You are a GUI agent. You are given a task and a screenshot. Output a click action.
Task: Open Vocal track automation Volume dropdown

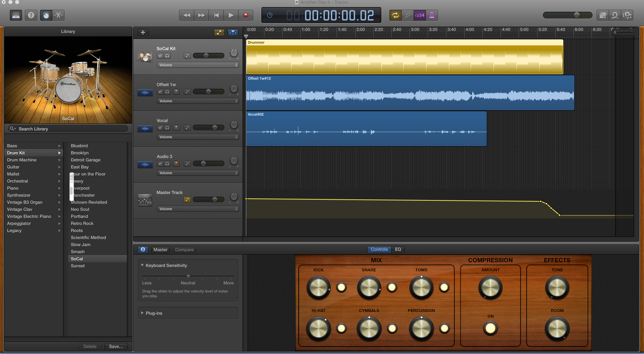click(x=198, y=137)
